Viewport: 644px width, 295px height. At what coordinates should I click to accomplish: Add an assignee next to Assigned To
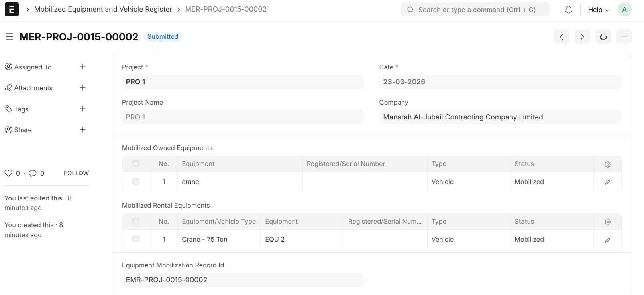tap(82, 67)
